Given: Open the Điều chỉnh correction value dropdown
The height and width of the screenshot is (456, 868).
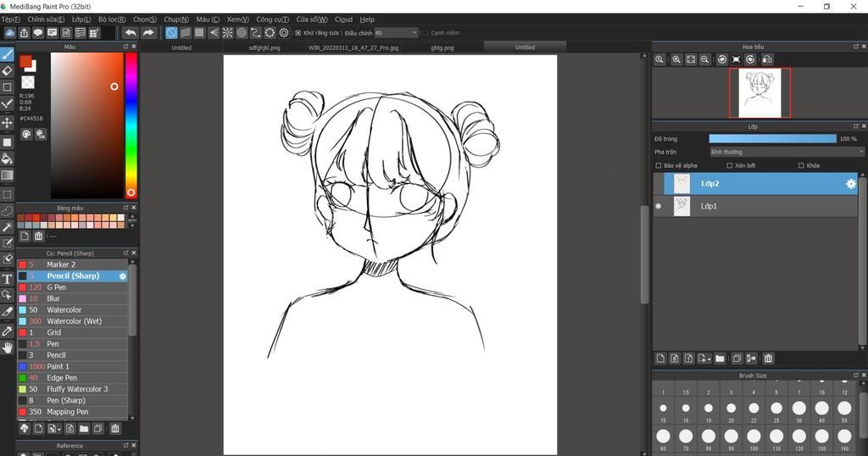Looking at the screenshot, I should point(396,33).
